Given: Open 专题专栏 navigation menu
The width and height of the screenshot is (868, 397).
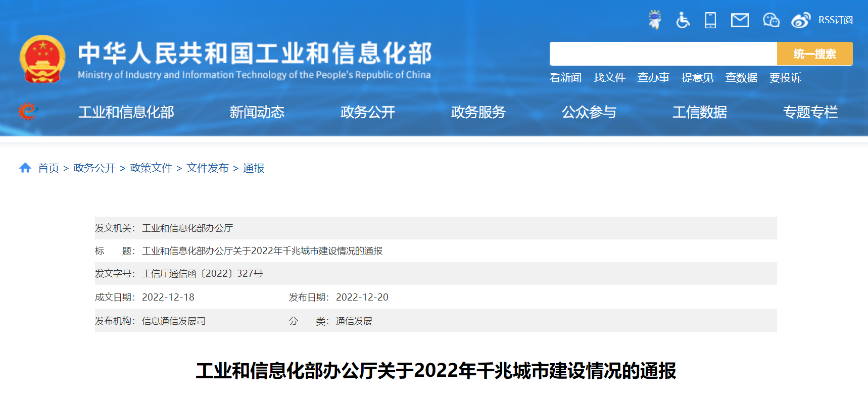Looking at the screenshot, I should [810, 112].
